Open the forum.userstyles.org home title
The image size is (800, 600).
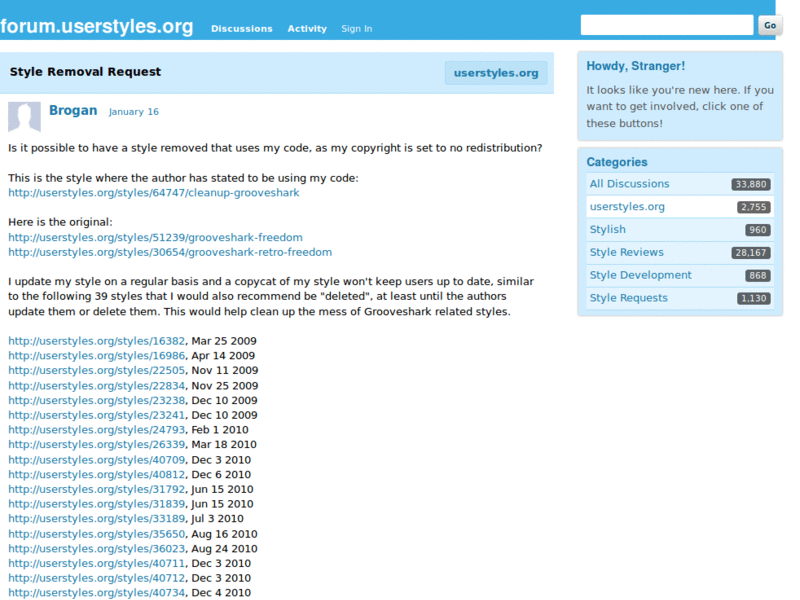click(x=97, y=26)
